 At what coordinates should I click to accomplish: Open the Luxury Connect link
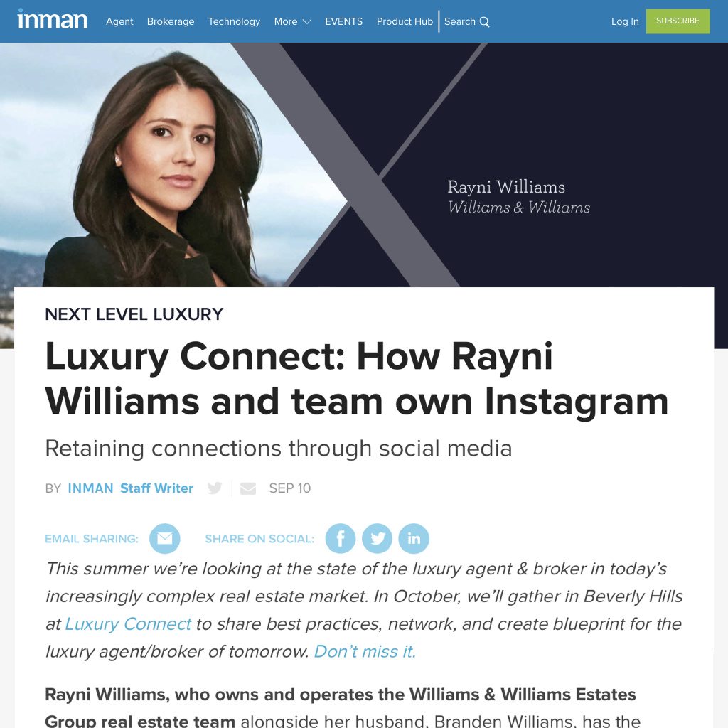(x=128, y=624)
